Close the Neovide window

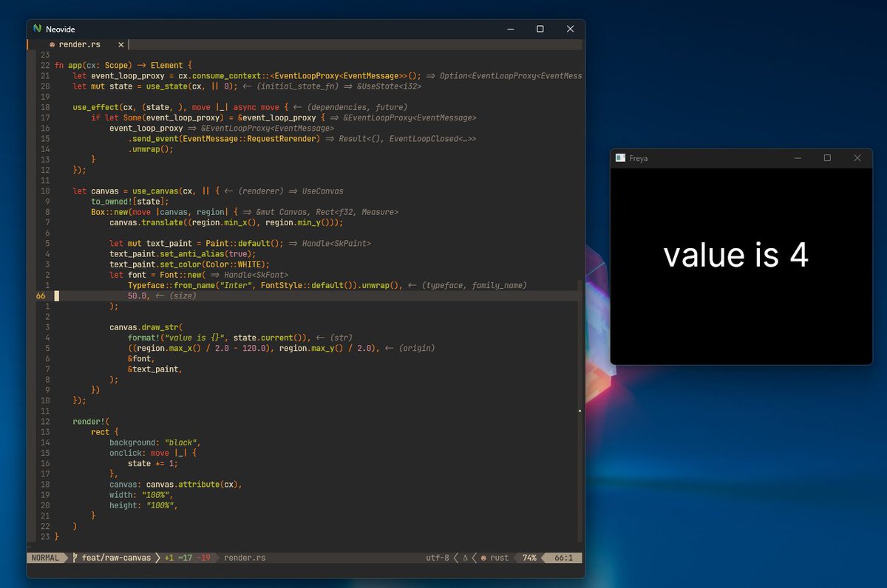coord(570,29)
